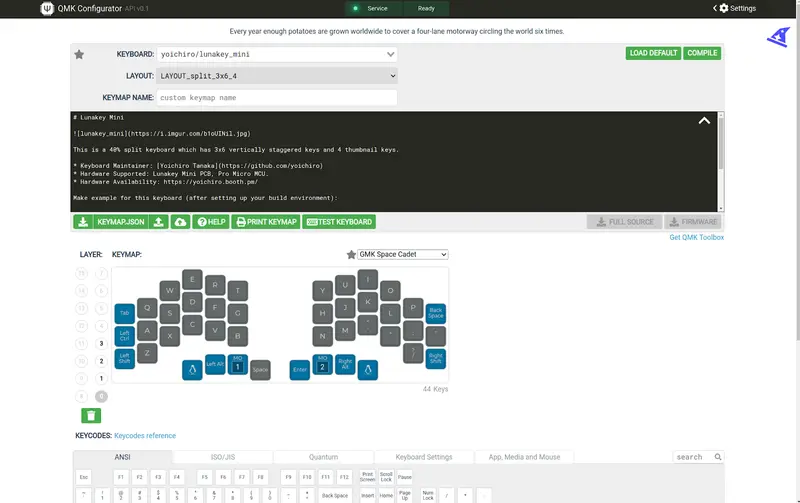The height and width of the screenshot is (503, 800).
Task: Click the HELP button
Action: click(x=211, y=222)
